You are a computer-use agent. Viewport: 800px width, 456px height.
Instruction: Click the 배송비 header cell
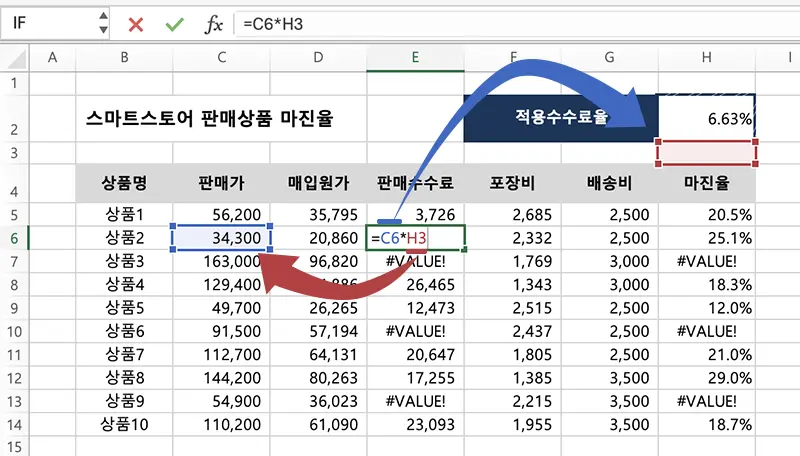[x=610, y=183]
